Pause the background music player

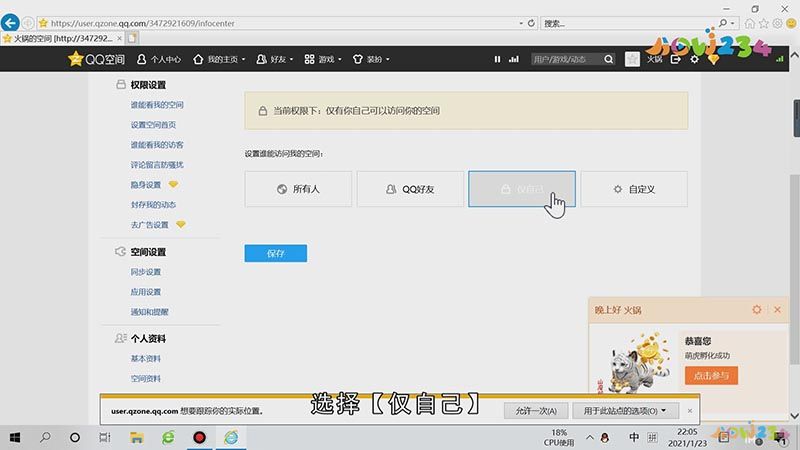coord(497,59)
